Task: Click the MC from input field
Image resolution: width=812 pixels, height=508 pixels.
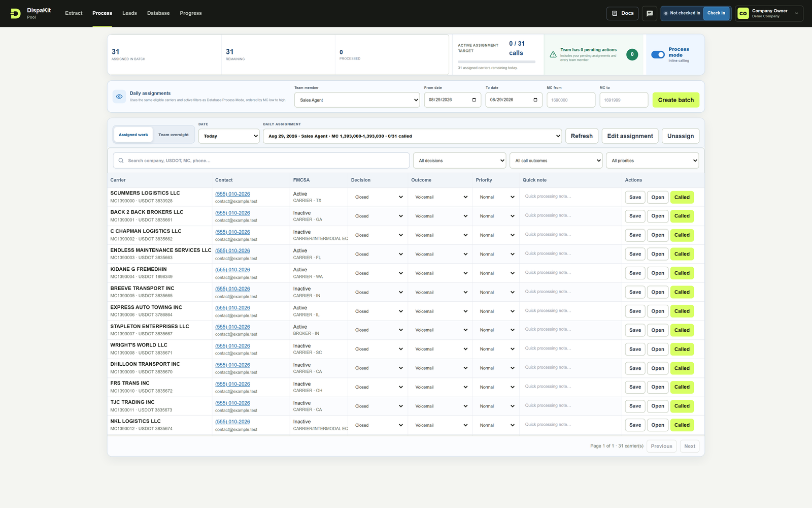Action: (571, 100)
